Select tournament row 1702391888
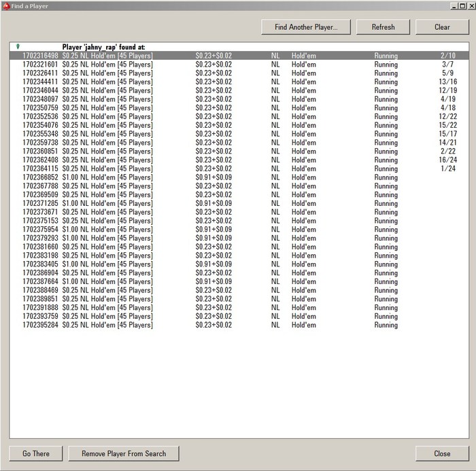Viewport: 476px width, 471px height. pos(239,307)
